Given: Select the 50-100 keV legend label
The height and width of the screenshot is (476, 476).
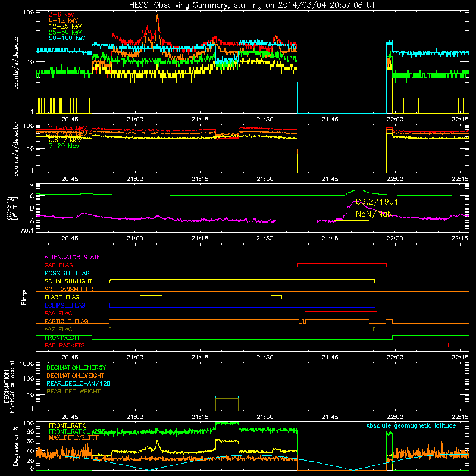Looking at the screenshot, I should point(67,37).
